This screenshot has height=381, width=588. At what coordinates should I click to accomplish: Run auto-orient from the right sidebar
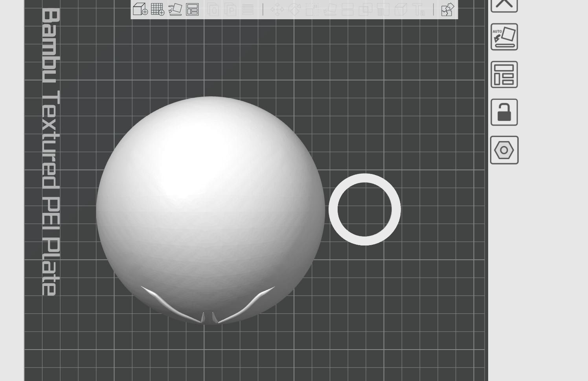pos(504,37)
